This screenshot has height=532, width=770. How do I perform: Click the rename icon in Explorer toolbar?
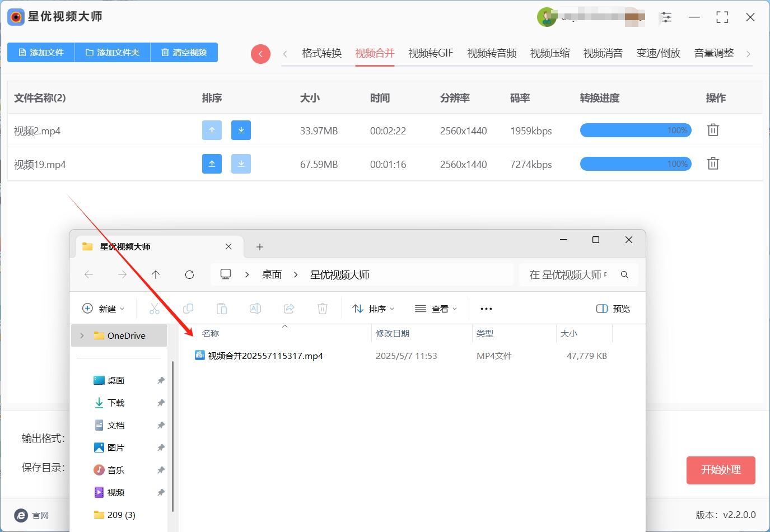[255, 309]
